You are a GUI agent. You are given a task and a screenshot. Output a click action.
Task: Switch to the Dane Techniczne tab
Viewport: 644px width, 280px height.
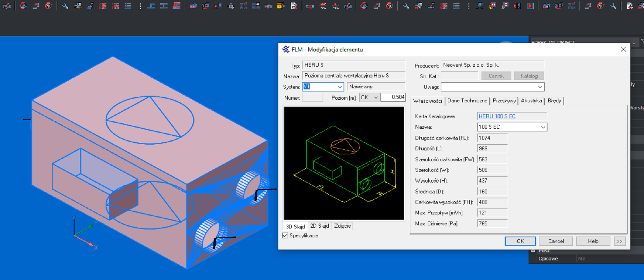tap(467, 101)
